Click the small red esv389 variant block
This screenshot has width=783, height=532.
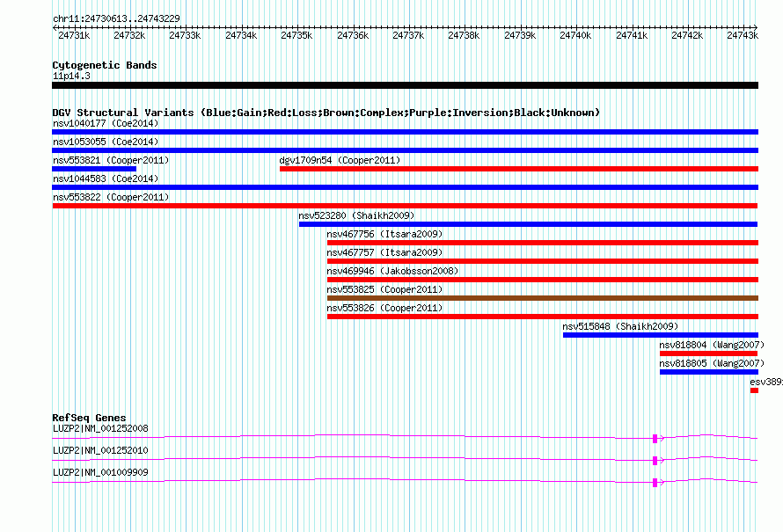[754, 390]
